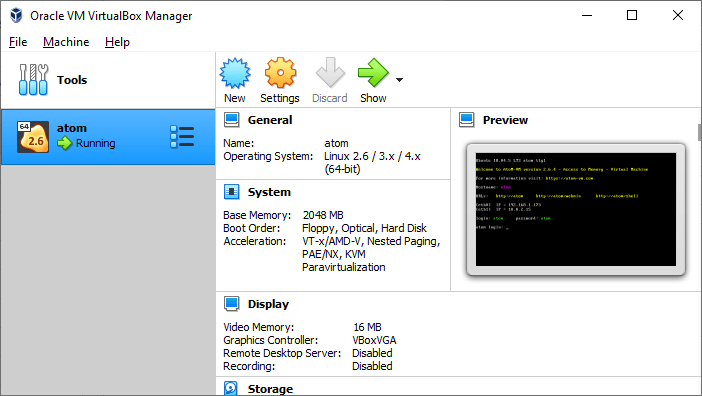The image size is (702, 396).
Task: Click the General section heading
Action: tap(270, 120)
